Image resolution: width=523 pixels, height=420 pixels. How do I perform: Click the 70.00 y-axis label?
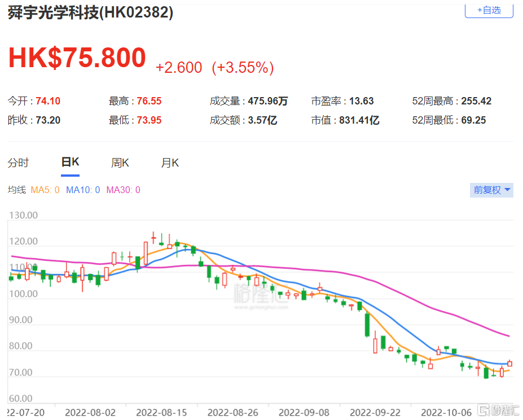[x=21, y=372]
